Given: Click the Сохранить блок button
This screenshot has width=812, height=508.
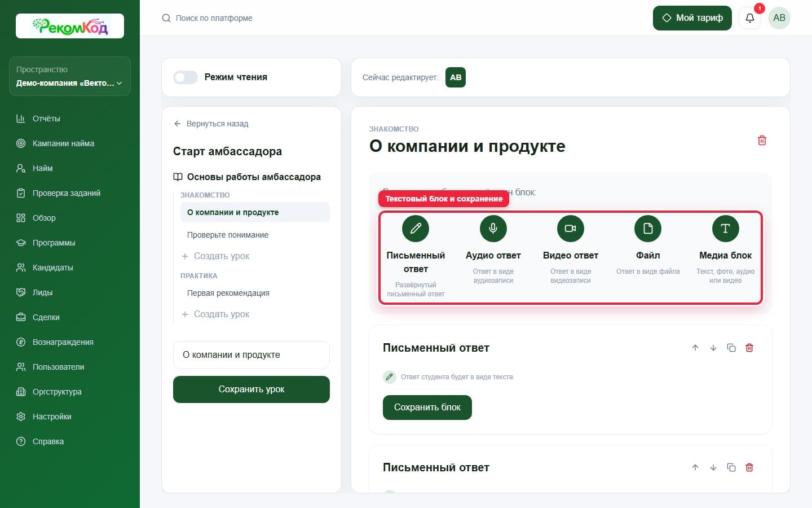Looking at the screenshot, I should 427,408.
